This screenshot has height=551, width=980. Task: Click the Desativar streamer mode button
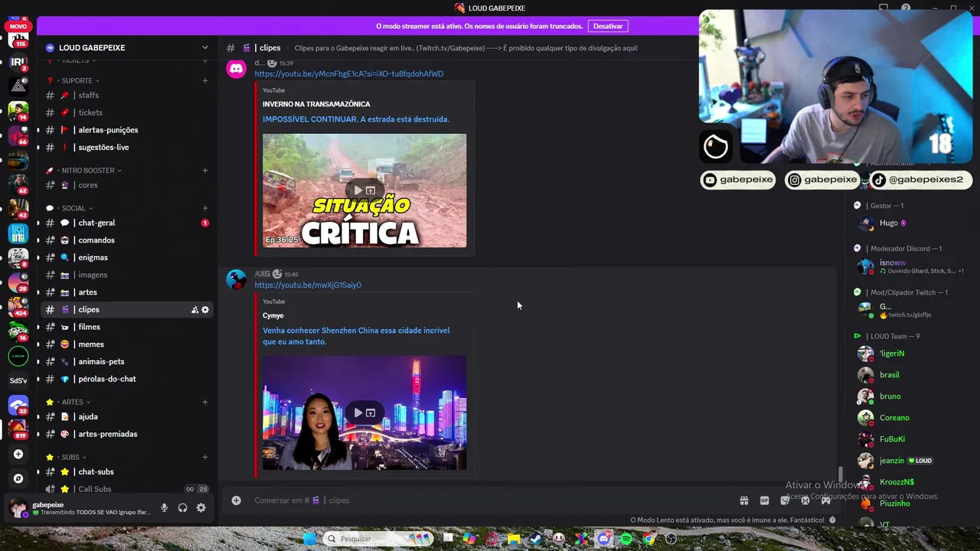608,26
